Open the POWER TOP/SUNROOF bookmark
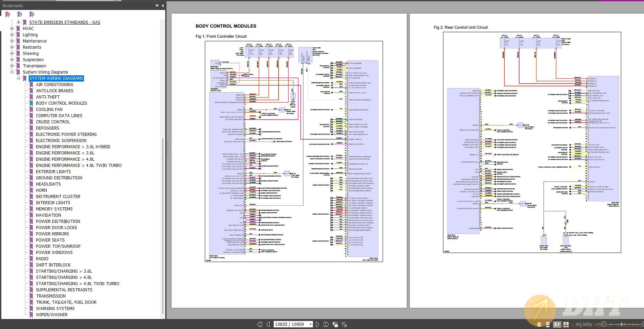The height and width of the screenshot is (329, 644). [x=58, y=246]
